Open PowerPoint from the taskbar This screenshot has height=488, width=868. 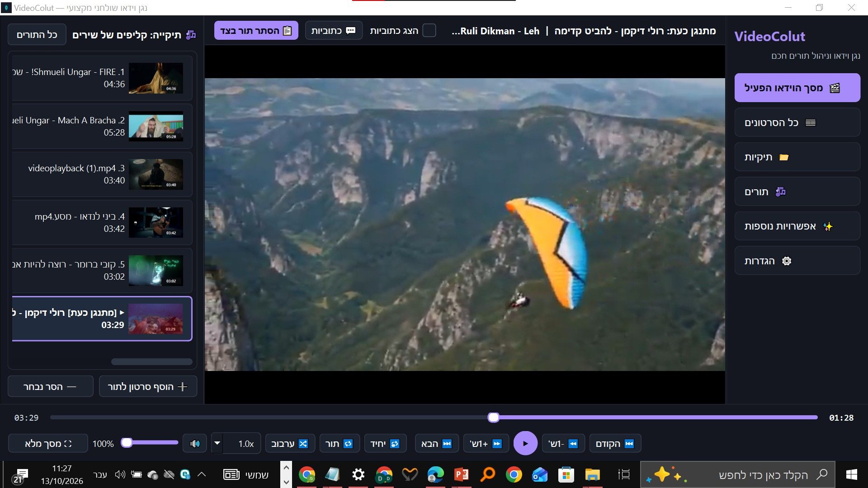click(462, 474)
